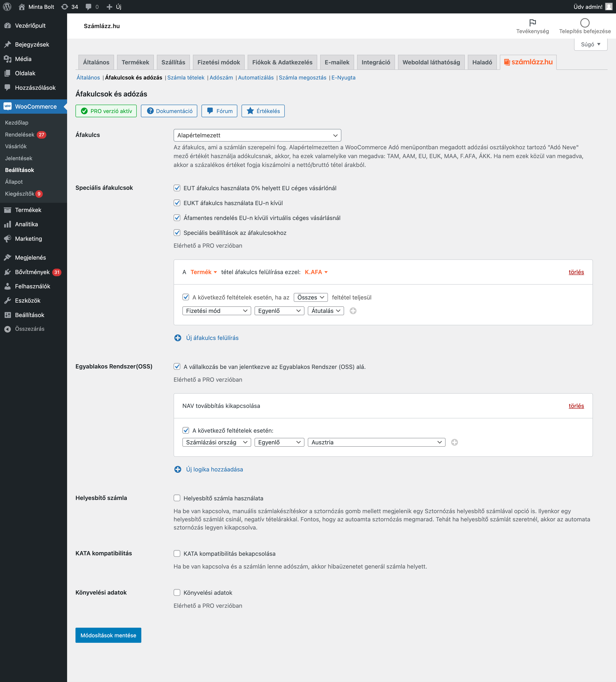Collapse menu with Összezárás arrow icon
The image size is (616, 682).
(7, 329)
